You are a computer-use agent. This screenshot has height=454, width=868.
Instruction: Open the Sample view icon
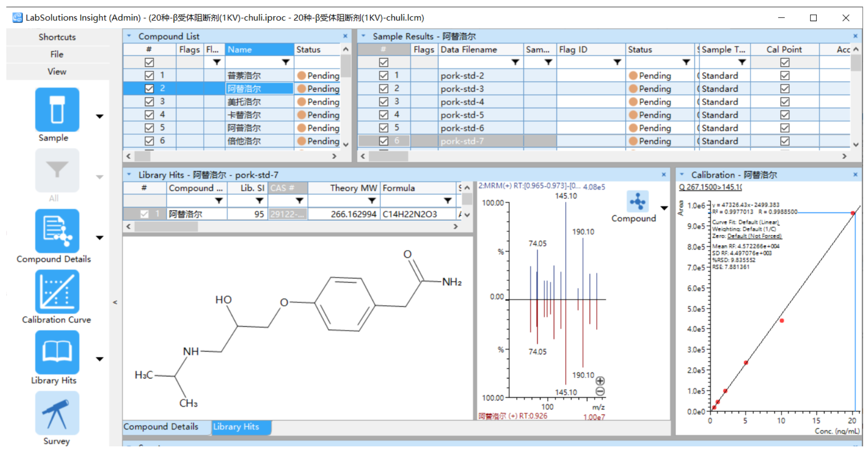(x=57, y=110)
